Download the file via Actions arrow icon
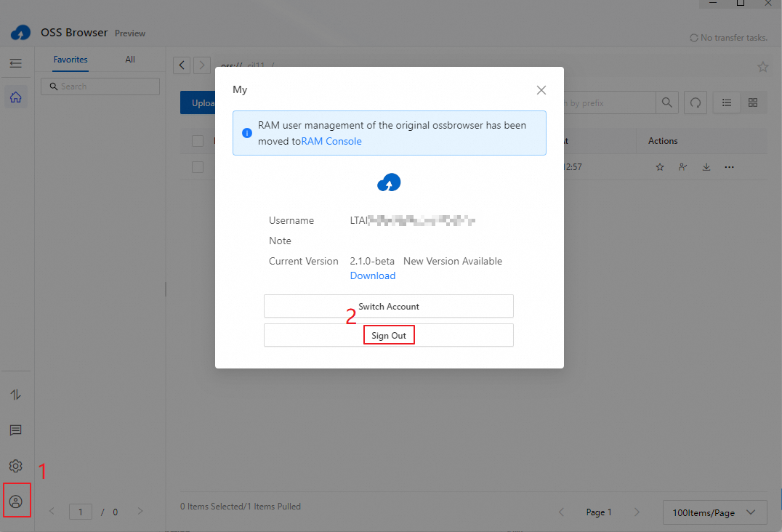This screenshot has width=782, height=532. pos(706,167)
